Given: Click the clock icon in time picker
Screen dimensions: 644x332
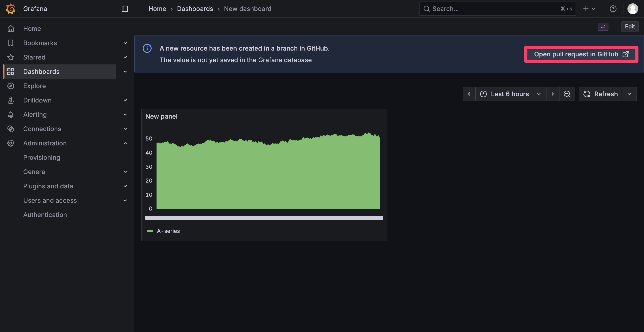Looking at the screenshot, I should pos(483,94).
